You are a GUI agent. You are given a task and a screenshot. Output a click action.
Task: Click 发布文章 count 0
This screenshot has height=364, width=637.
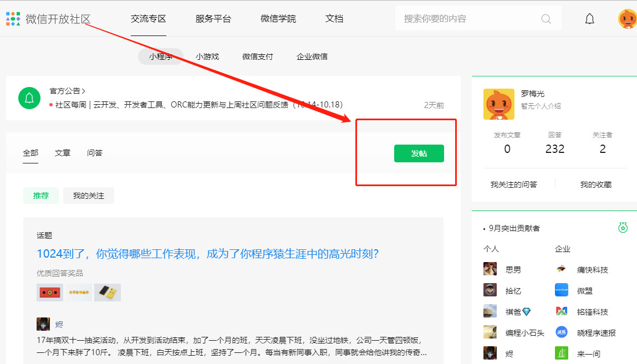[507, 150]
